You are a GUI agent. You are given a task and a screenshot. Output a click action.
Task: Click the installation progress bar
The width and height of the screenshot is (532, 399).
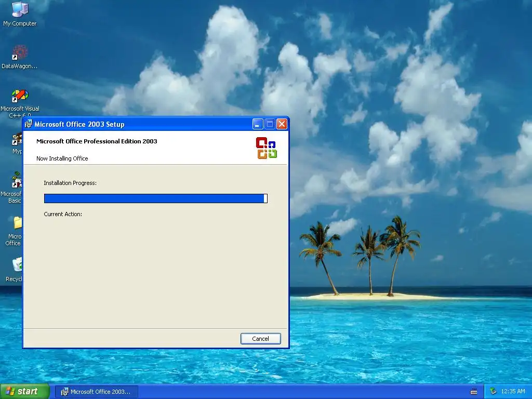(156, 198)
